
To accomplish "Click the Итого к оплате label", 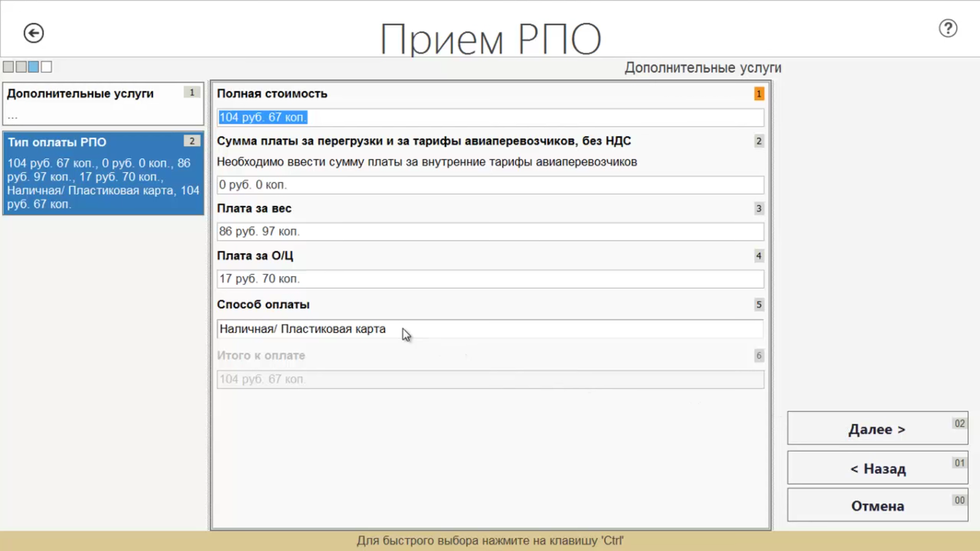I will [261, 355].
